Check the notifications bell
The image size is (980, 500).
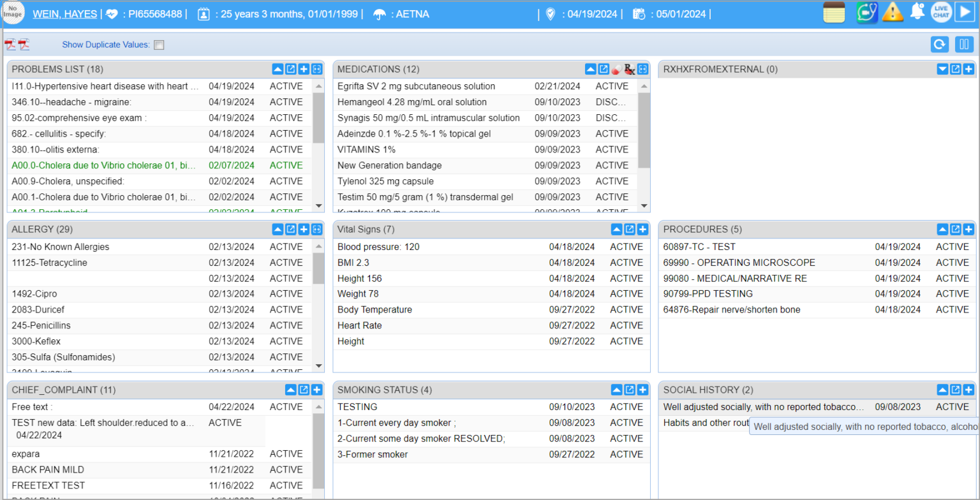click(917, 11)
